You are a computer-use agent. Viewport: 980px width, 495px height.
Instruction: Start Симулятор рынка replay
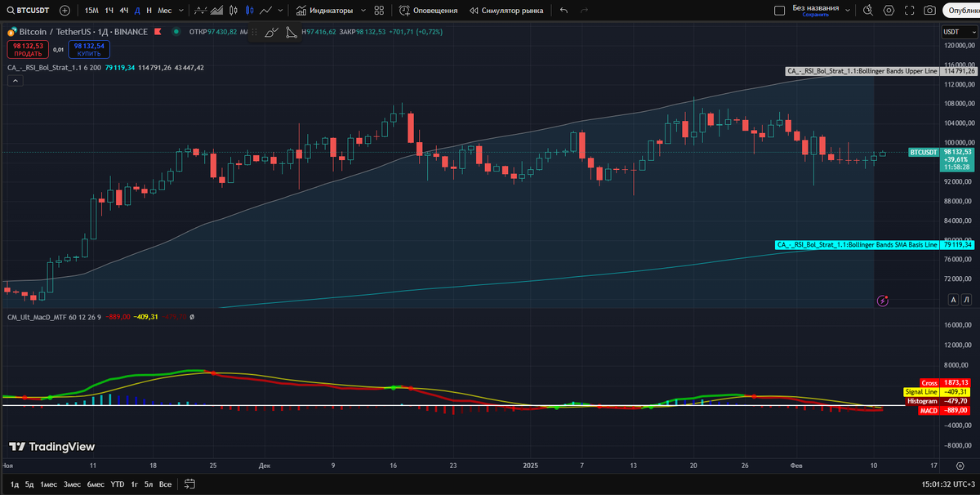coord(507,11)
